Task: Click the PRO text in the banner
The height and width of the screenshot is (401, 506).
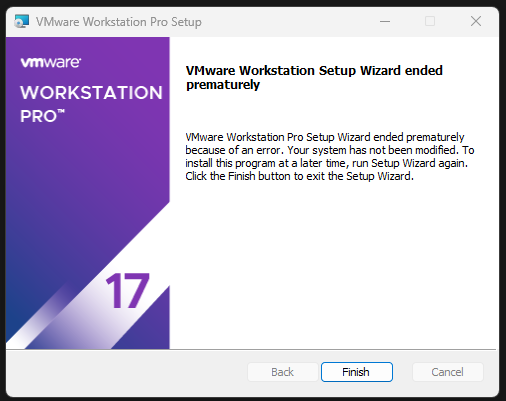Action: [x=38, y=116]
